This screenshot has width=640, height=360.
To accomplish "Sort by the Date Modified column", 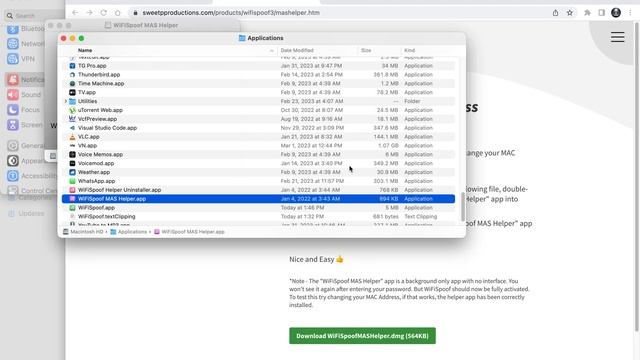I will 297,50.
